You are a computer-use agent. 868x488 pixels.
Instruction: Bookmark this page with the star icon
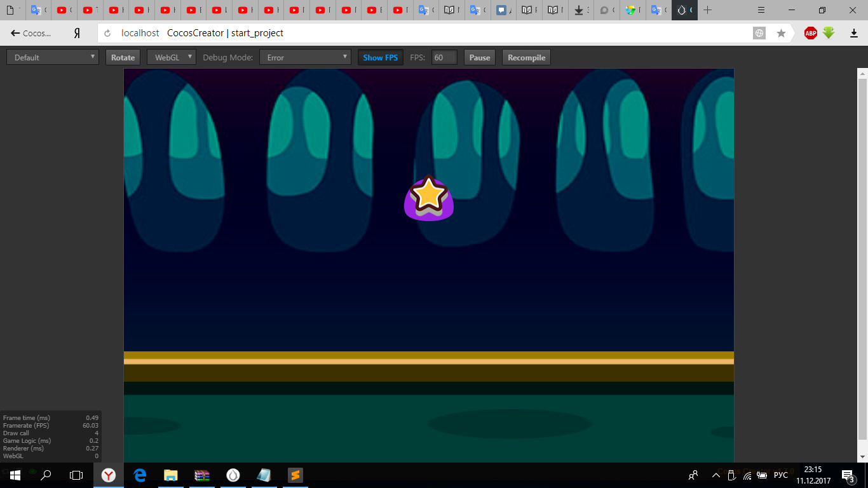(781, 33)
